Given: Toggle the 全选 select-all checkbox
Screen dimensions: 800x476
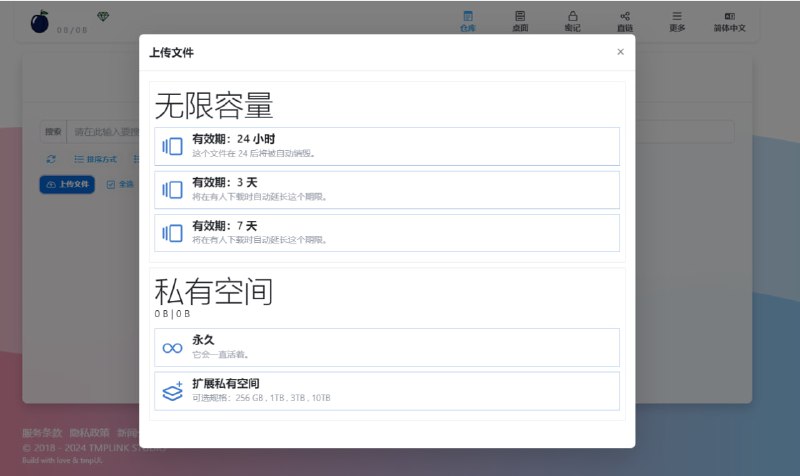Looking at the screenshot, I should pos(112,184).
